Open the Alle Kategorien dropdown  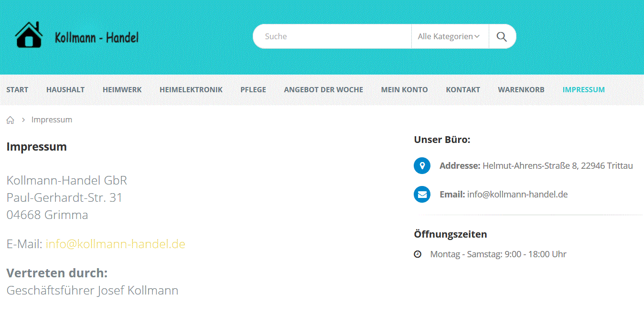[x=450, y=36]
